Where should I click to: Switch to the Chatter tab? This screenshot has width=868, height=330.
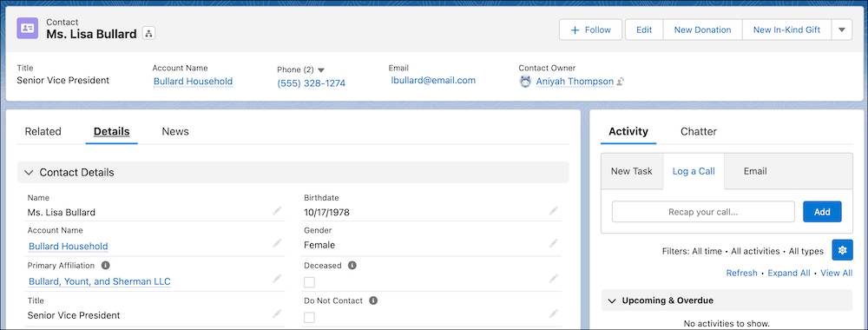click(x=698, y=132)
